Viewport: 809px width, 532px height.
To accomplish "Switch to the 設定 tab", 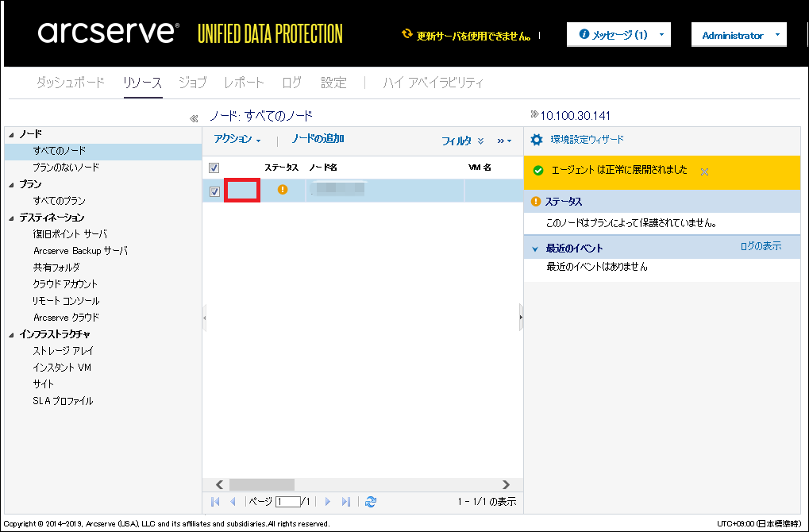I will pyautogui.click(x=333, y=83).
